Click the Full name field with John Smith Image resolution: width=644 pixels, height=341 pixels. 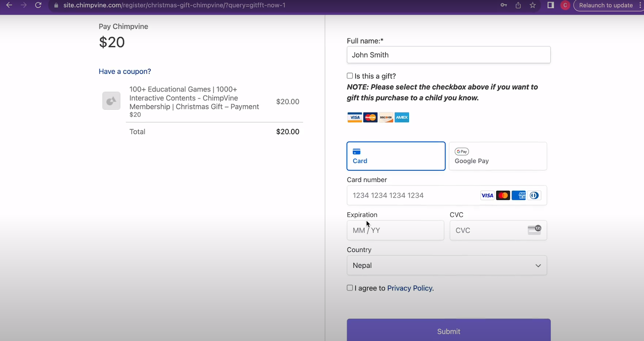tap(449, 55)
